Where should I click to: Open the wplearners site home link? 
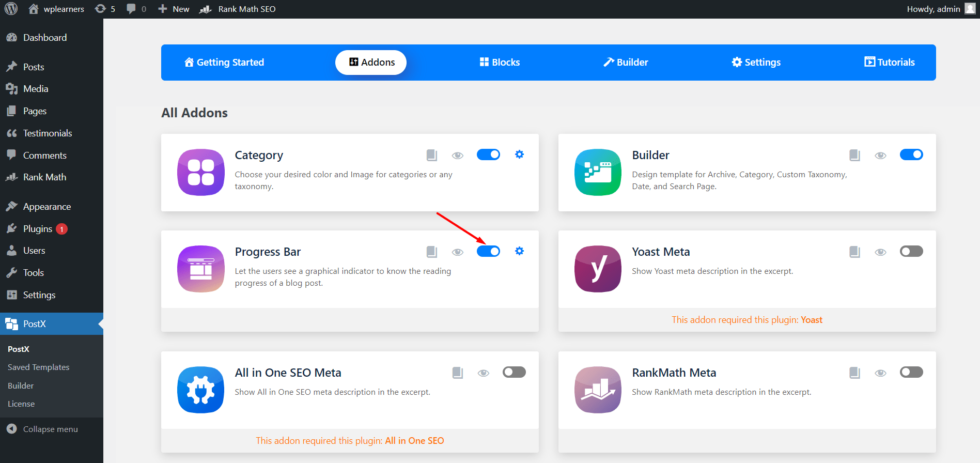pyautogui.click(x=56, y=9)
